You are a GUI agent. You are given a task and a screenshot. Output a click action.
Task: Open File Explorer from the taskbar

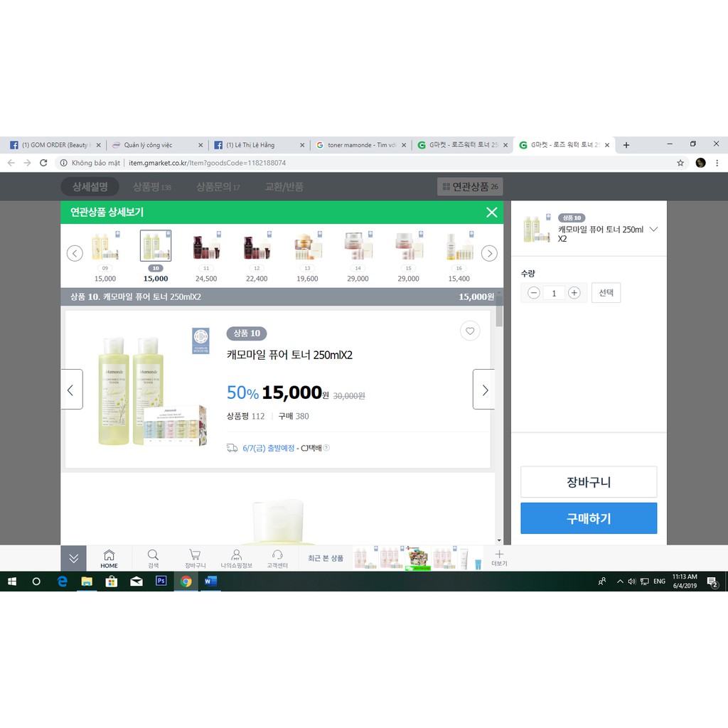[x=86, y=582]
